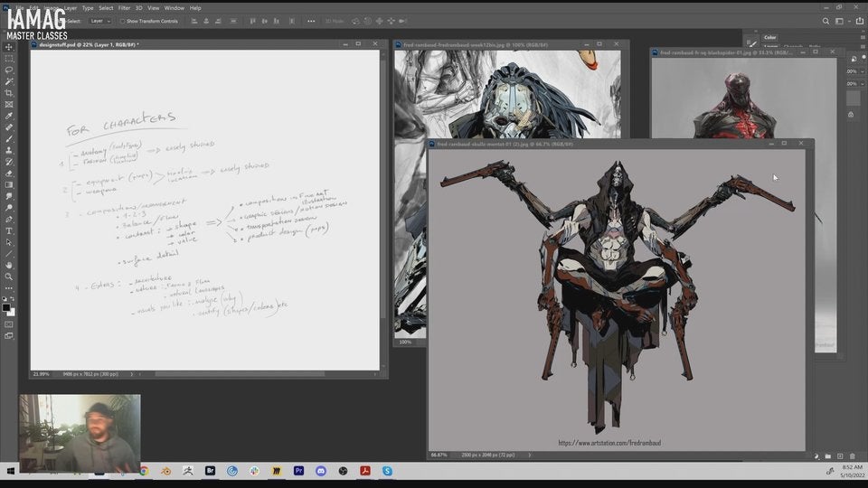Viewport: 868px width, 488px height.
Task: Select the Eyedropper tool
Action: pos(9,117)
